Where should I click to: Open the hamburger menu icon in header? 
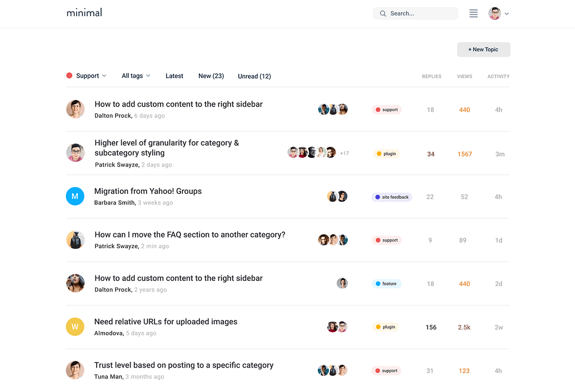pos(473,13)
